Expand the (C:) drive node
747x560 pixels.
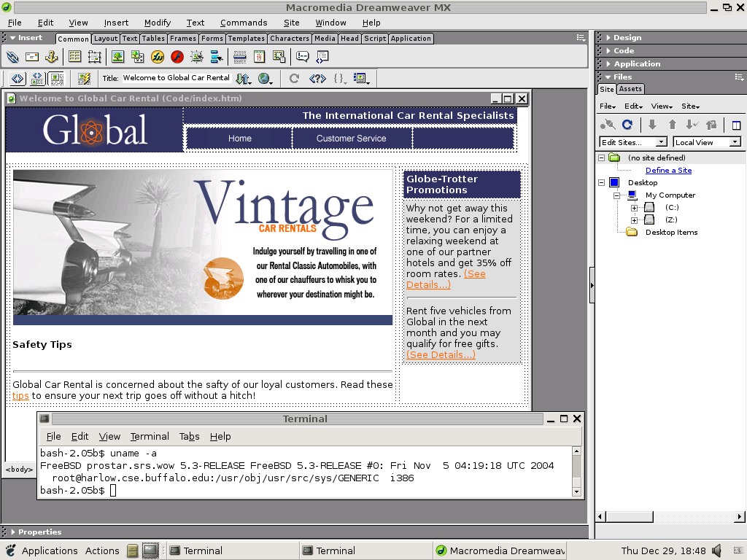pos(634,208)
